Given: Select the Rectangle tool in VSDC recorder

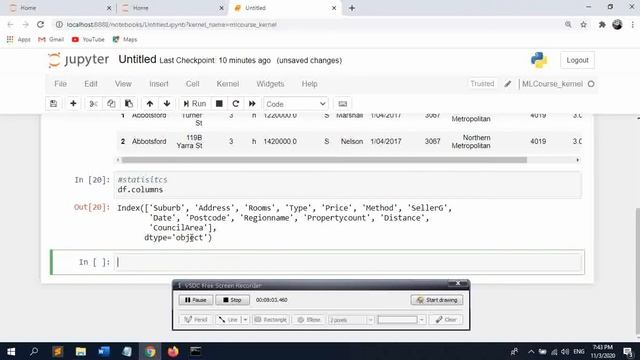Looking at the screenshot, I should 271,320.
